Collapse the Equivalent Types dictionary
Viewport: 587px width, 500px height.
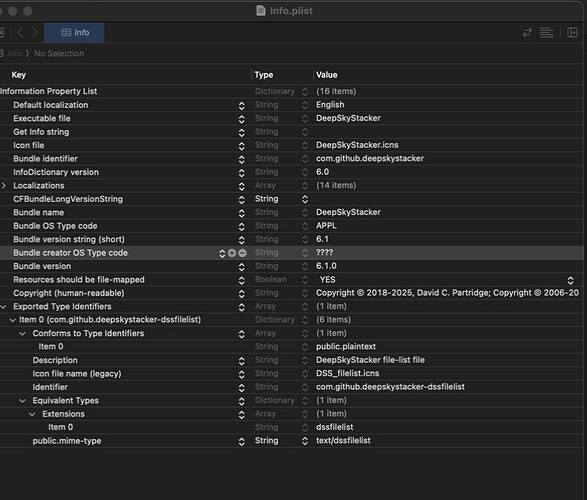[22, 401]
